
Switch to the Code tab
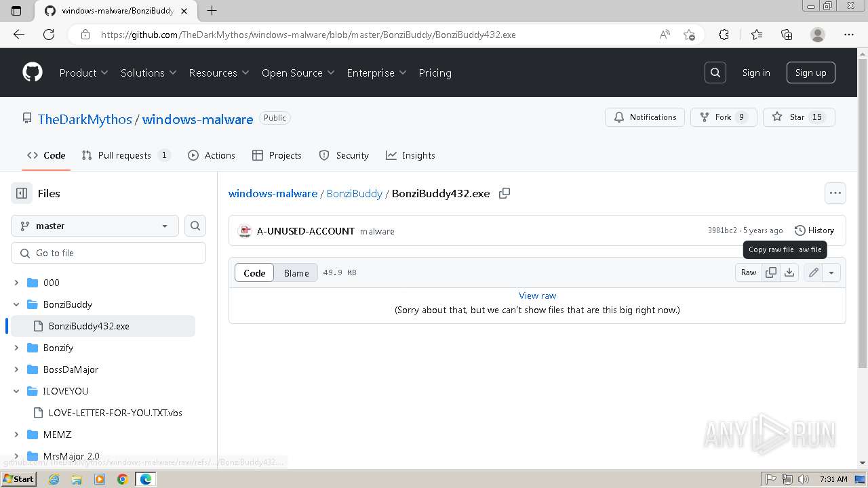(x=46, y=155)
